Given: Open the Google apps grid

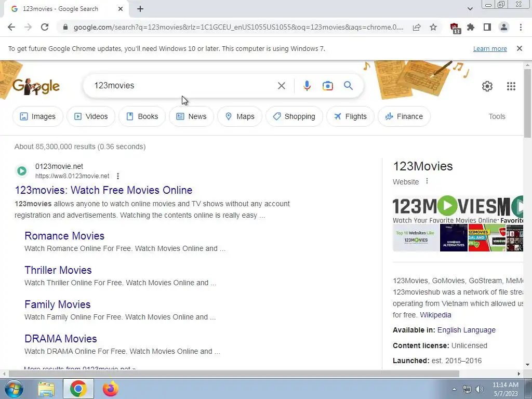Looking at the screenshot, I should point(511,86).
